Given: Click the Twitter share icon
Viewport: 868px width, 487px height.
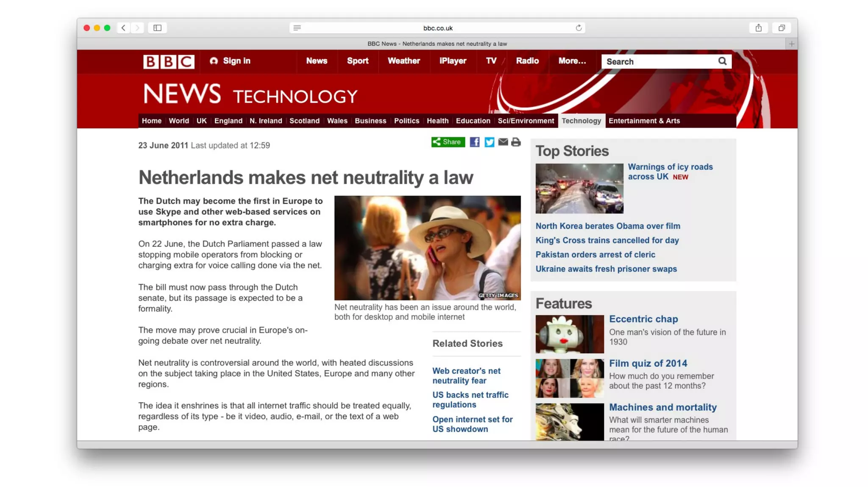Looking at the screenshot, I should [489, 142].
